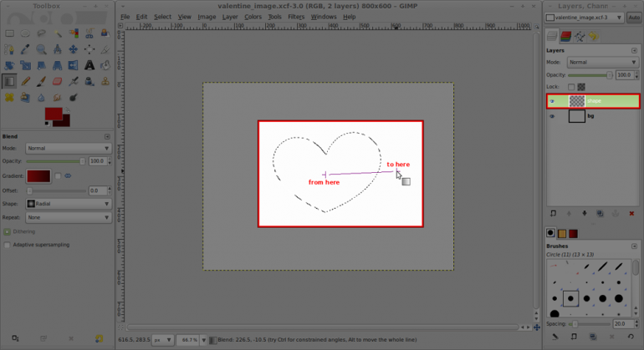Screen dimensions: 644x350
Task: Select the Blend gradient tool
Action: [x=9, y=81]
